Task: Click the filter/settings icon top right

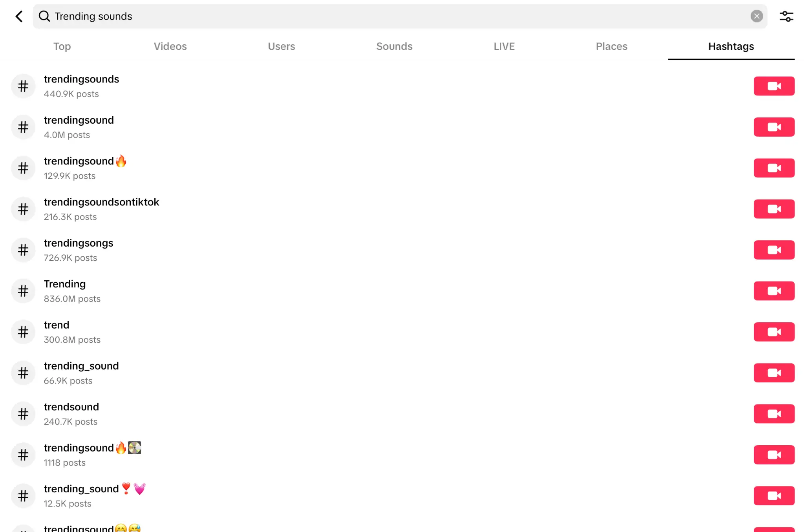Action: pyautogui.click(x=787, y=16)
